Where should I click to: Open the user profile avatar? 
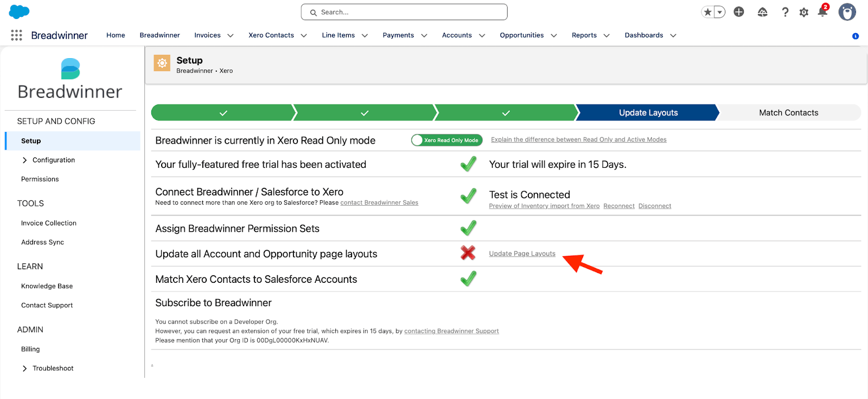click(x=847, y=12)
